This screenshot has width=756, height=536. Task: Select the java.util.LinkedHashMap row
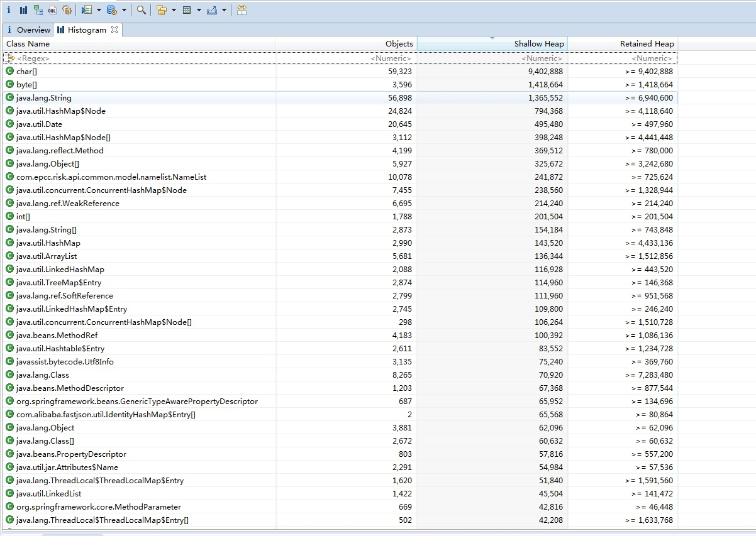point(340,269)
